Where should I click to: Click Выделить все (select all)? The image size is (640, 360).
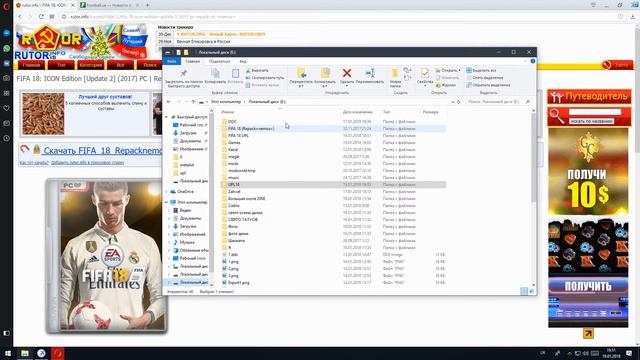[x=481, y=70]
